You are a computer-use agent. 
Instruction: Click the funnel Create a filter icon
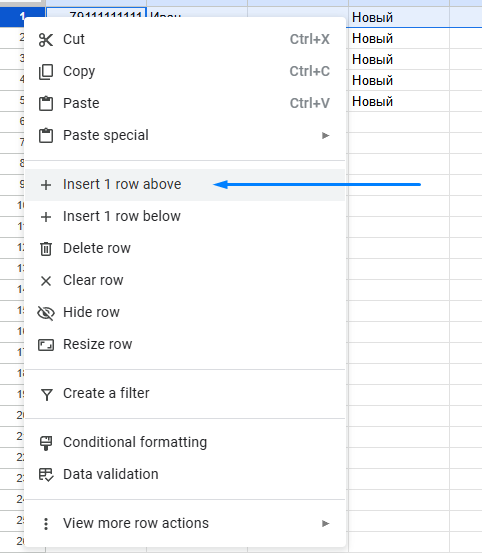(47, 394)
